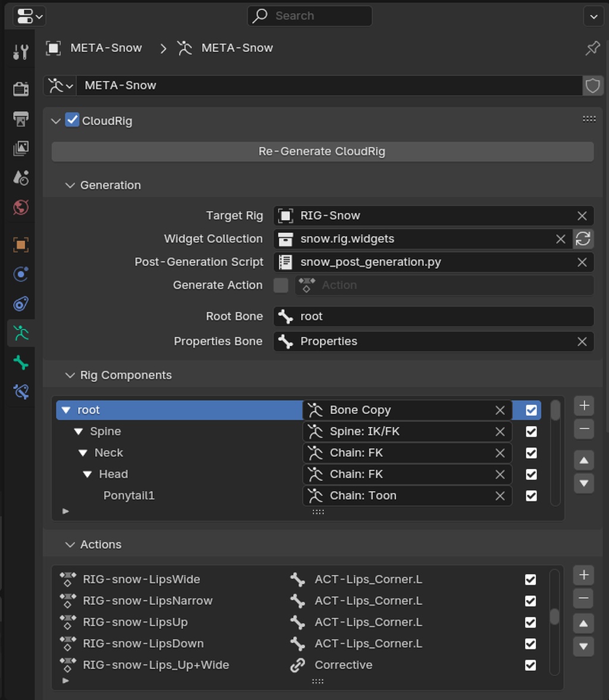609x700 pixels.
Task: Collapse the Head tree item
Action: point(87,475)
